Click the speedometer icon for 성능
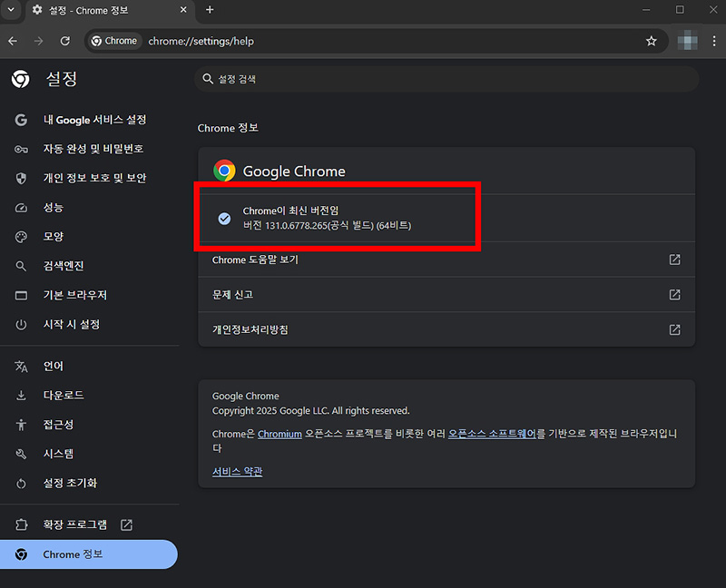The height and width of the screenshot is (588, 726). point(21,208)
